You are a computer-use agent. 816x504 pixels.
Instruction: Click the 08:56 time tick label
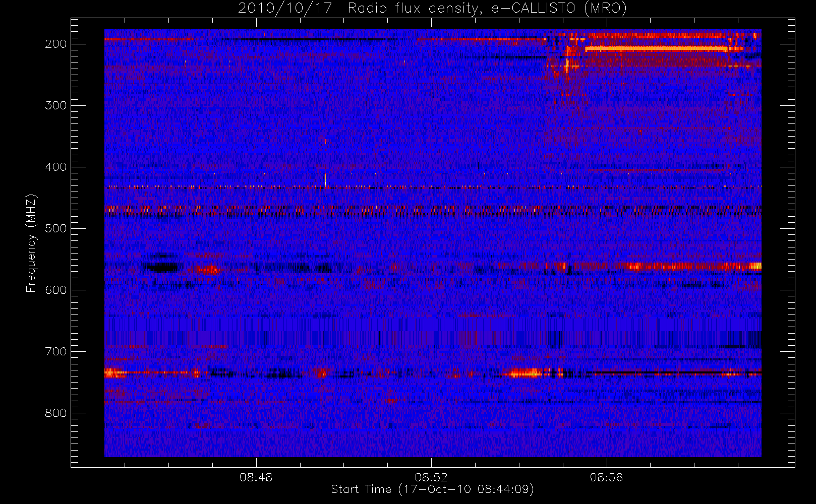click(607, 477)
